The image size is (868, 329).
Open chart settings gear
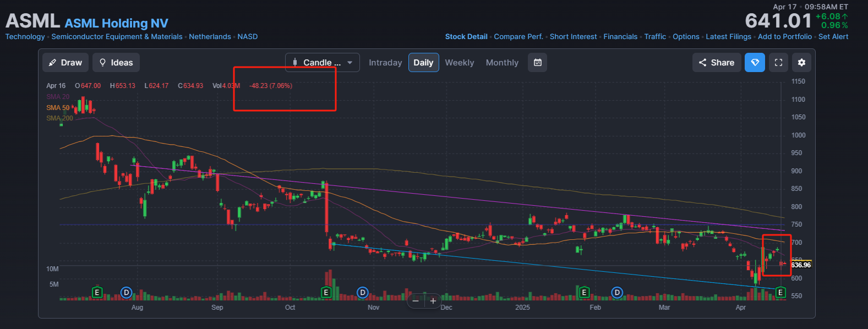[801, 63]
